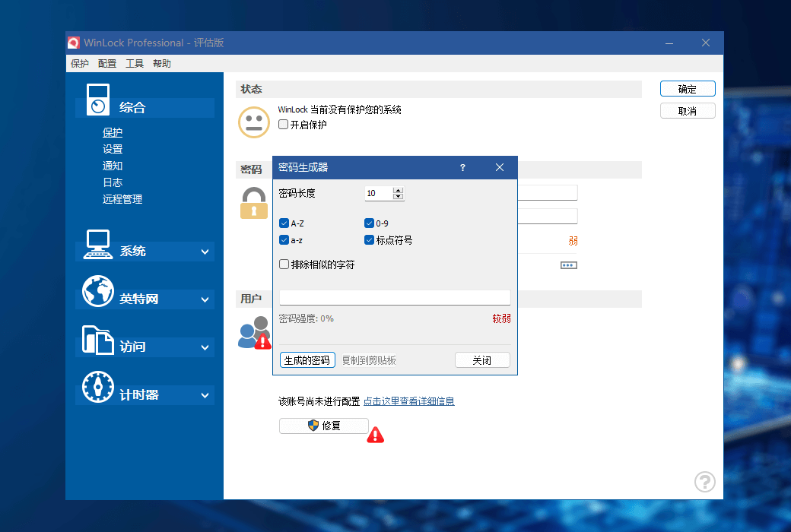Click the neutral face status icon
Screen dimensions: 791x532
point(254,122)
